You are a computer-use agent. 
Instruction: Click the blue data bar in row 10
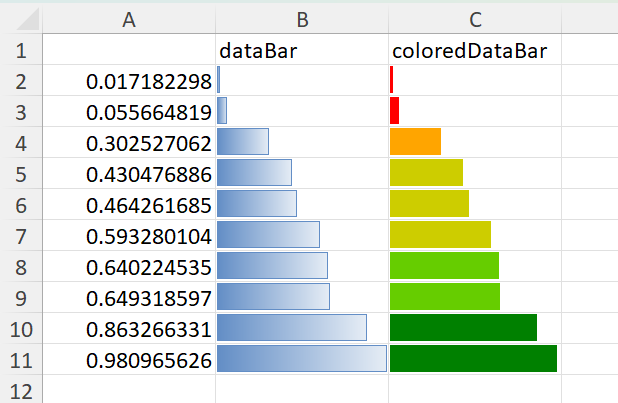[x=292, y=327]
